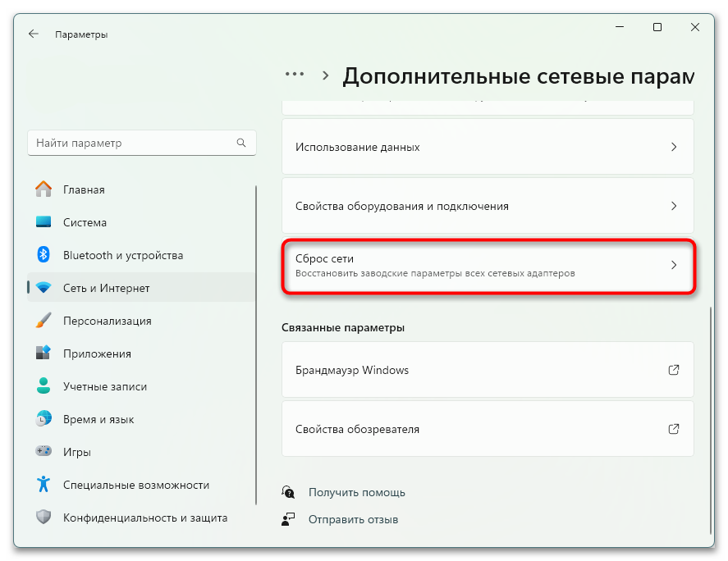Go to Персонализация settings
Image resolution: width=728 pixels, height=561 pixels.
pos(141,321)
